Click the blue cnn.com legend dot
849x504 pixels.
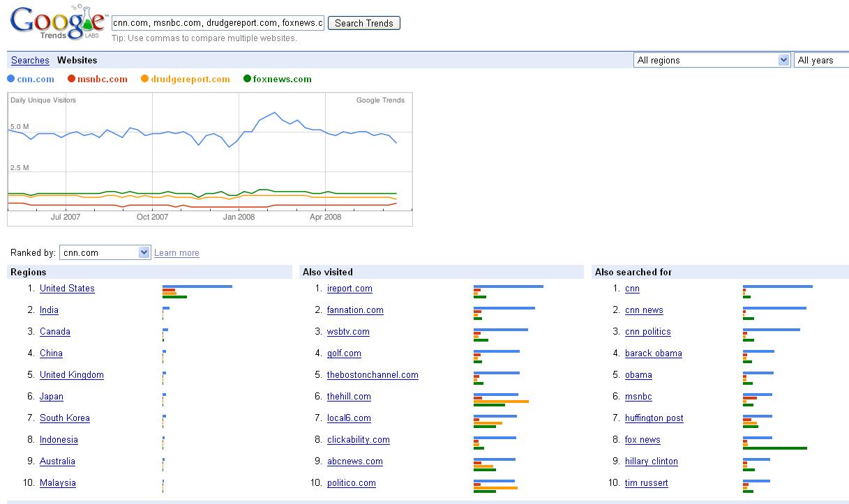[10, 79]
